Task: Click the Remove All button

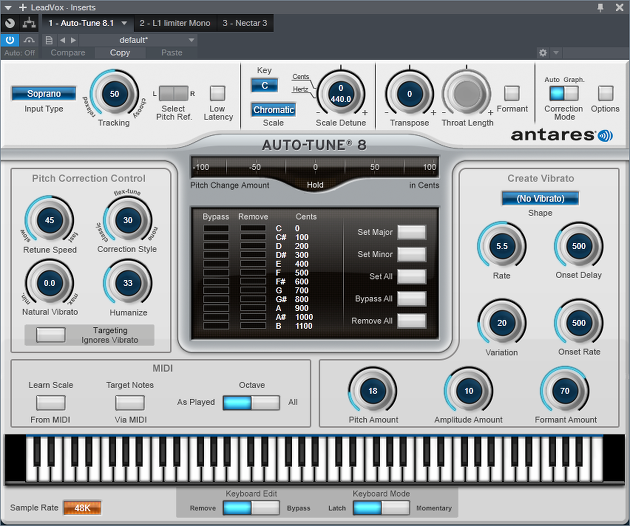Action: 412,321
